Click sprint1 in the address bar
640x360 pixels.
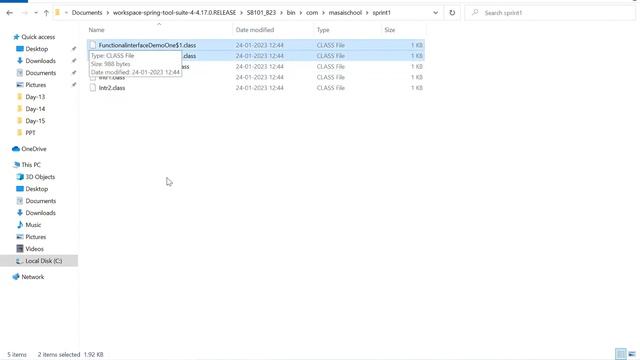(x=382, y=13)
